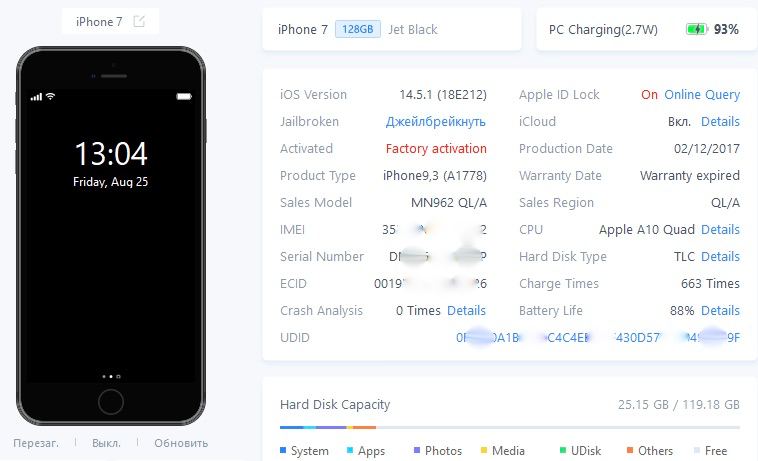Click the Apps legend color marker

350,450
